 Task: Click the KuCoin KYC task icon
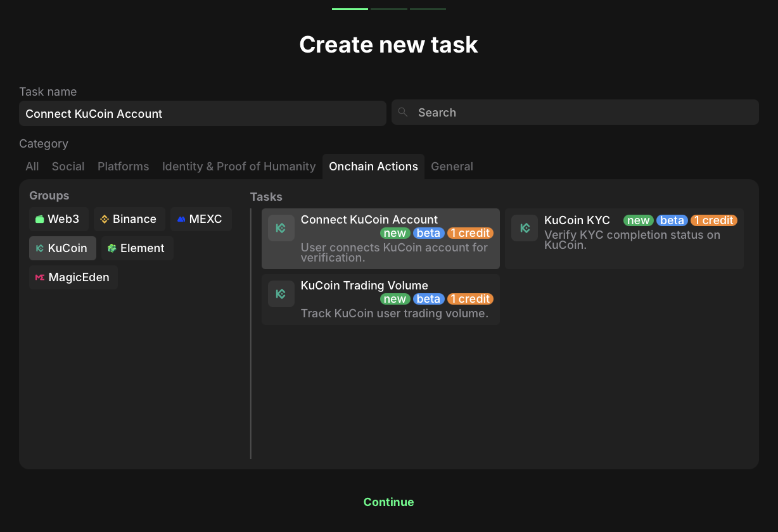coord(525,228)
